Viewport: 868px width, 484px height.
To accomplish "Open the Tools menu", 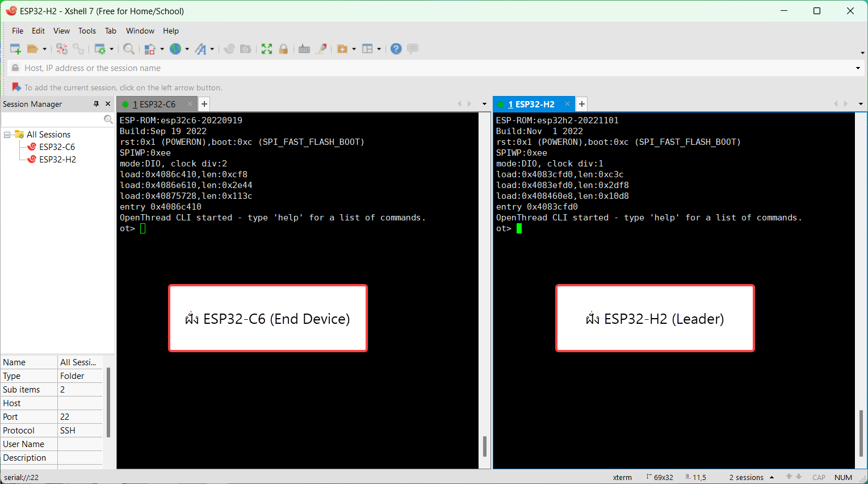I will pyautogui.click(x=87, y=31).
